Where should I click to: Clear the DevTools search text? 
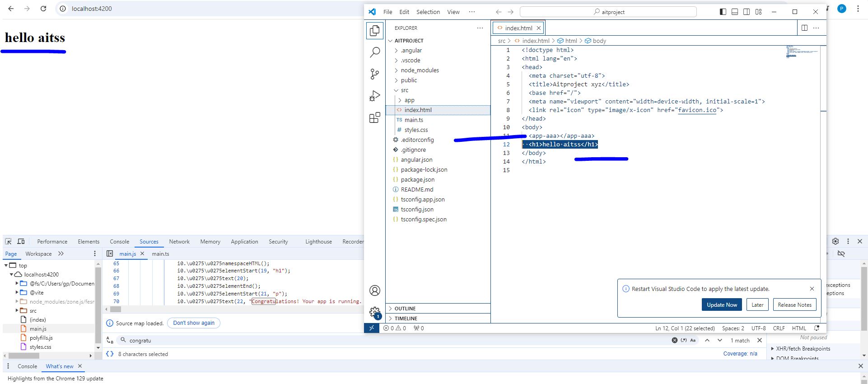coord(674,340)
